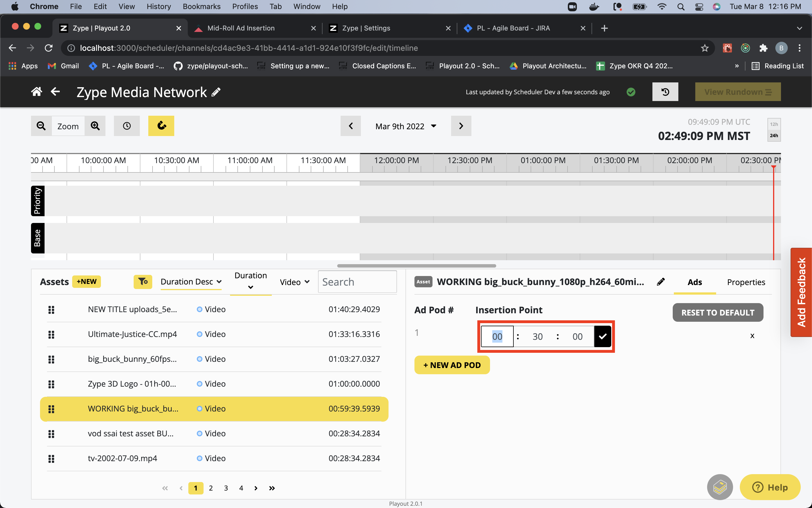Go to next assets page
Screen dimensions: 812x508
point(256,488)
